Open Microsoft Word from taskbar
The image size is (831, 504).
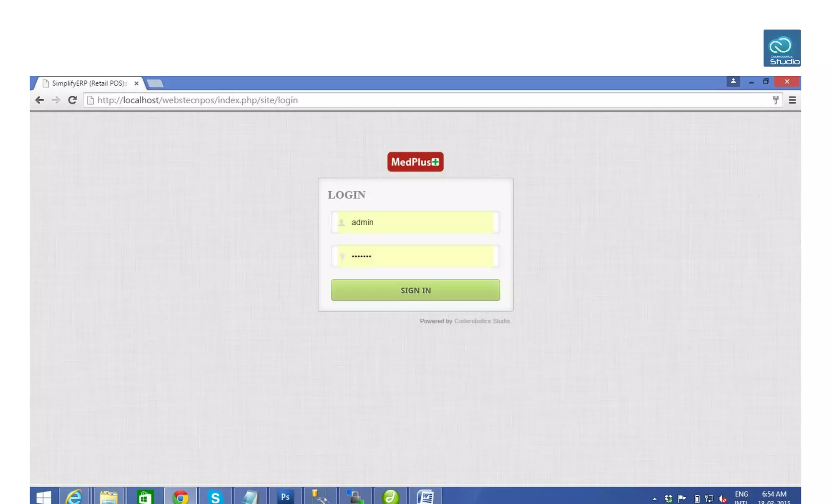click(425, 496)
